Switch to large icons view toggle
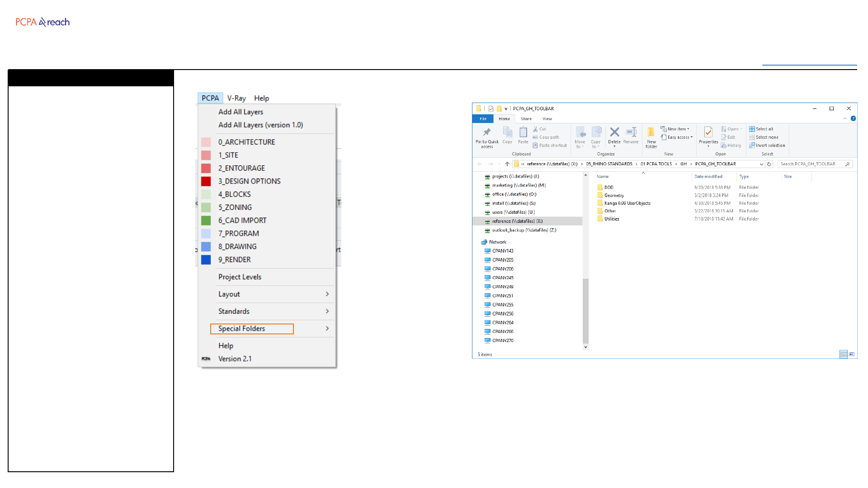Viewport: 868px width, 488px height. (x=852, y=354)
